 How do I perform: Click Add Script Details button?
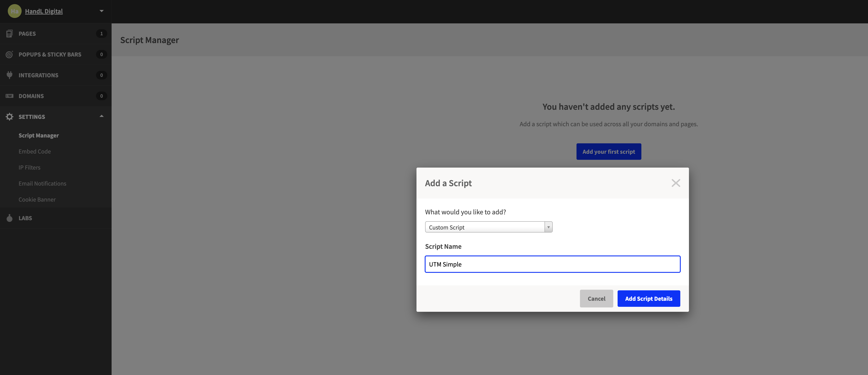point(649,298)
